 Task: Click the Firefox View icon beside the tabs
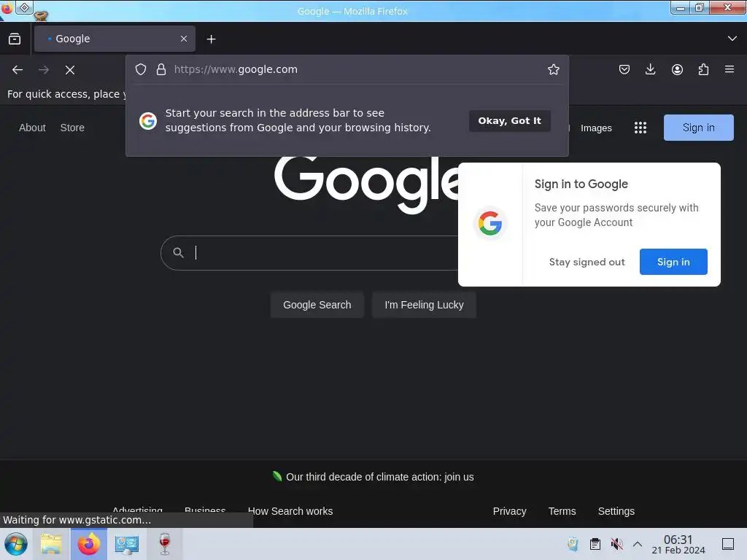pyautogui.click(x=15, y=39)
